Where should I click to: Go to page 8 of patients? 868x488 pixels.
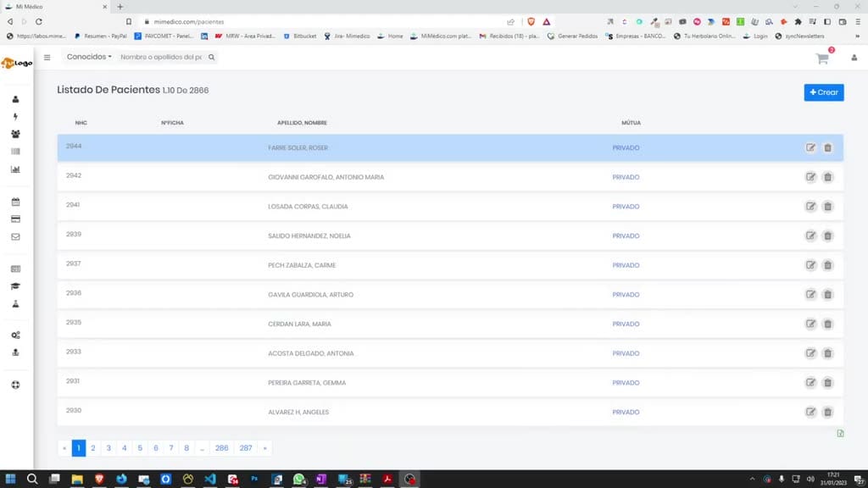coord(186,447)
